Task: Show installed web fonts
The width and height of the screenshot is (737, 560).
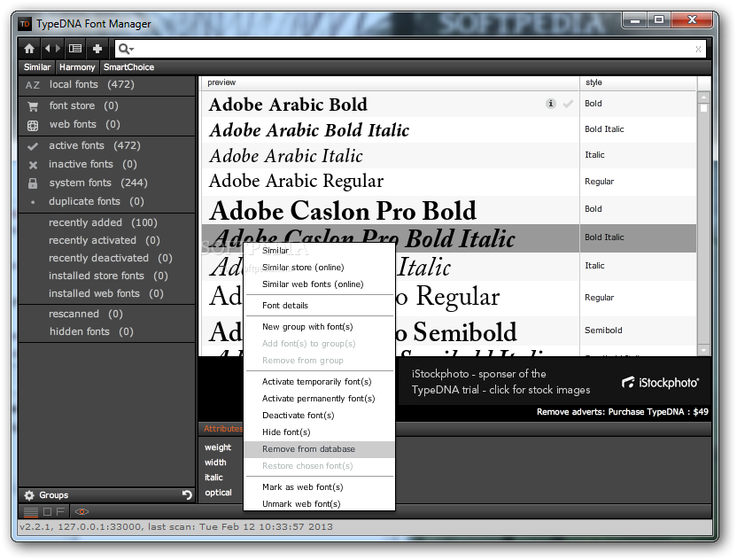Action: click(x=106, y=293)
